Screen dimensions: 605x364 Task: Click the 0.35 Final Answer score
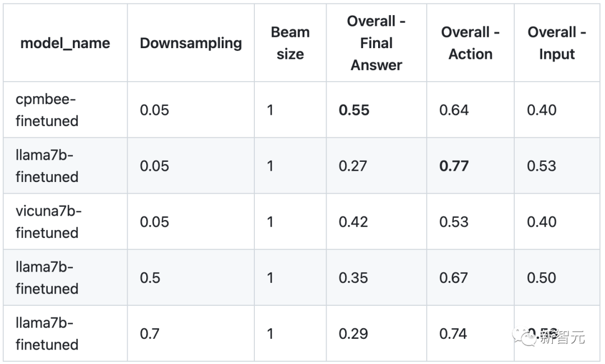point(353,278)
